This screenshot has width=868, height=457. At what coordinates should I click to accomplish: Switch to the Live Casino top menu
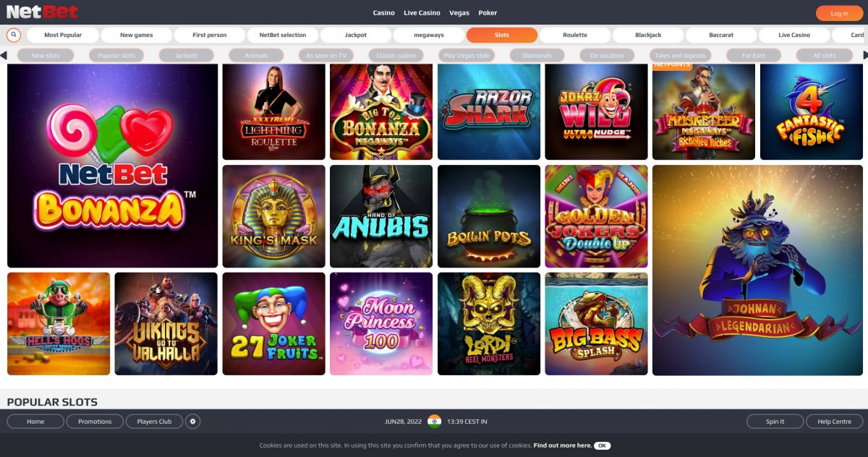point(422,13)
